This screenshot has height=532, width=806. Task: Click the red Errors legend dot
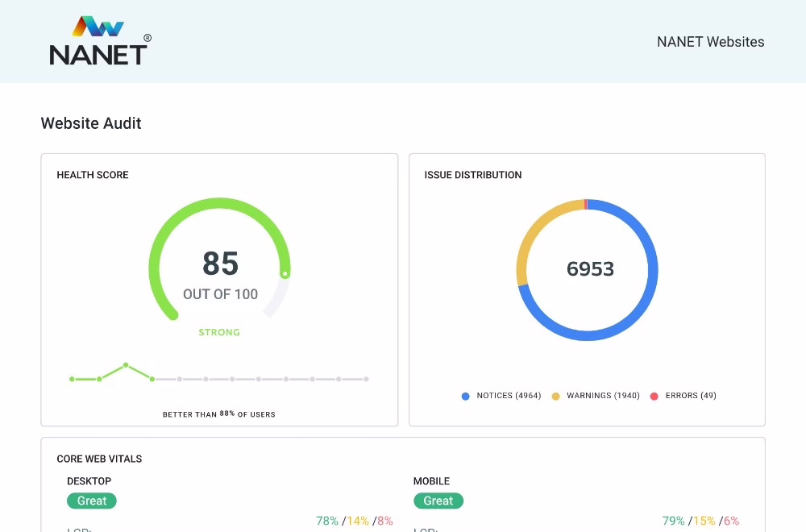tap(654, 397)
